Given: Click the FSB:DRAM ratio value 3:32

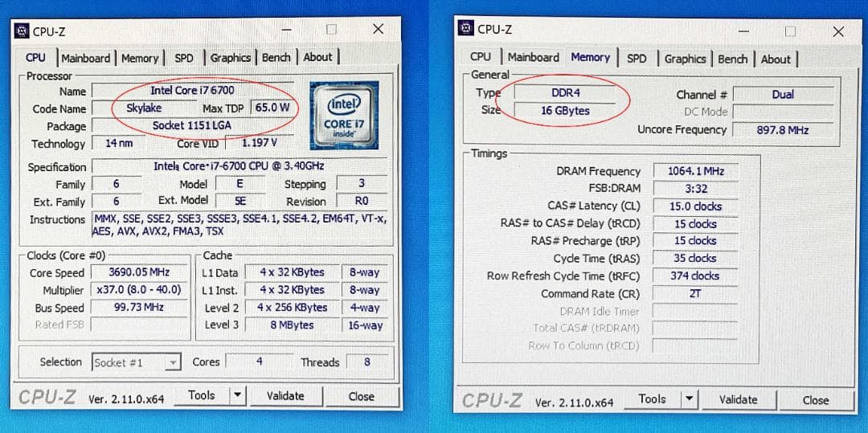Looking at the screenshot, I should pos(695,189).
